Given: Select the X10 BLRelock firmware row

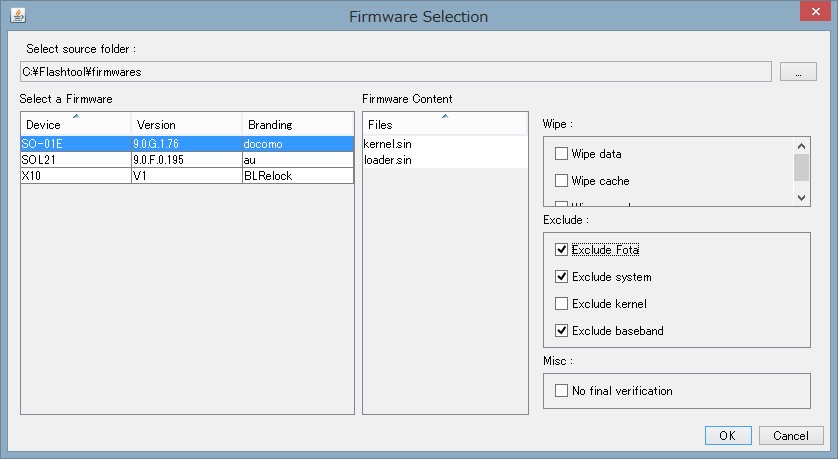Looking at the screenshot, I should (x=187, y=176).
